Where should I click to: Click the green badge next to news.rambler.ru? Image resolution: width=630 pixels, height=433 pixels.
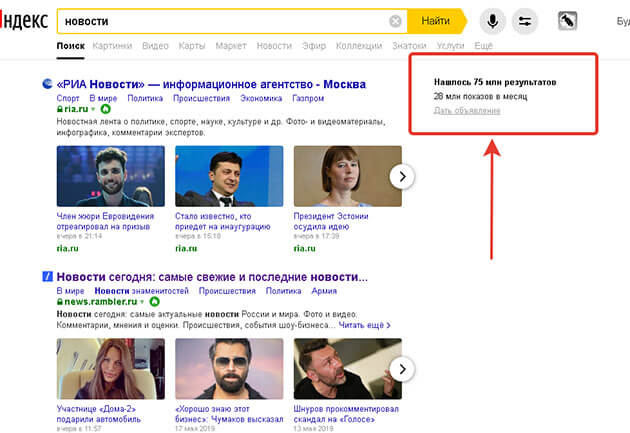click(x=155, y=301)
